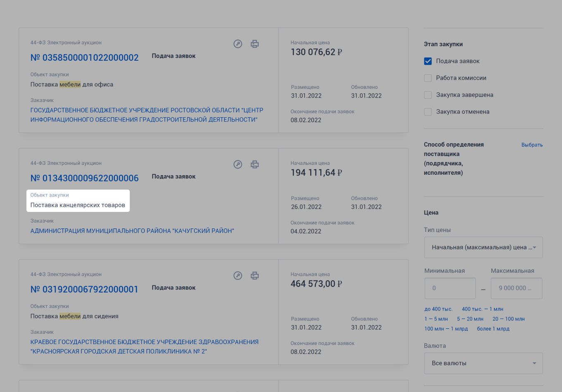Print the seating furniture procurement card

point(255,276)
